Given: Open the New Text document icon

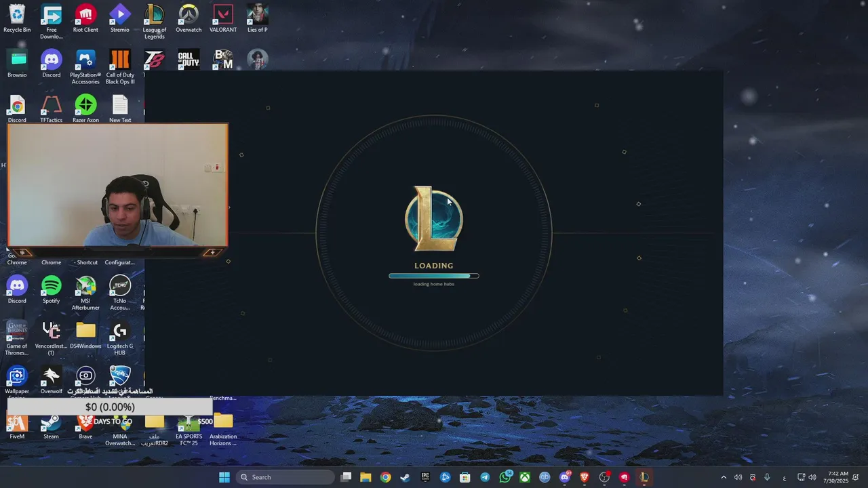Looking at the screenshot, I should pyautogui.click(x=120, y=108).
